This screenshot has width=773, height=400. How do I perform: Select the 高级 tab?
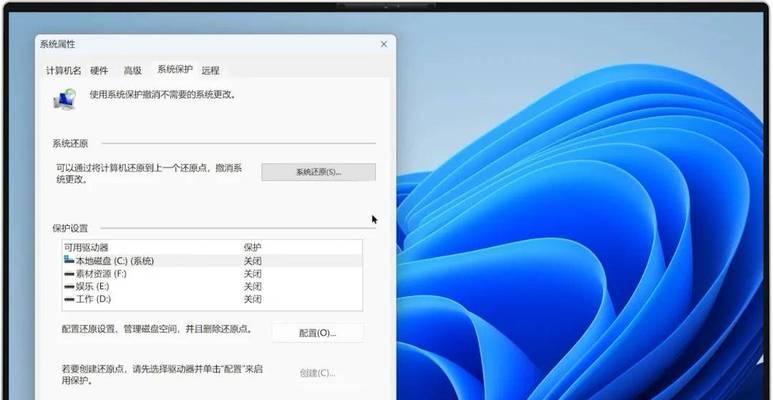coord(133,71)
